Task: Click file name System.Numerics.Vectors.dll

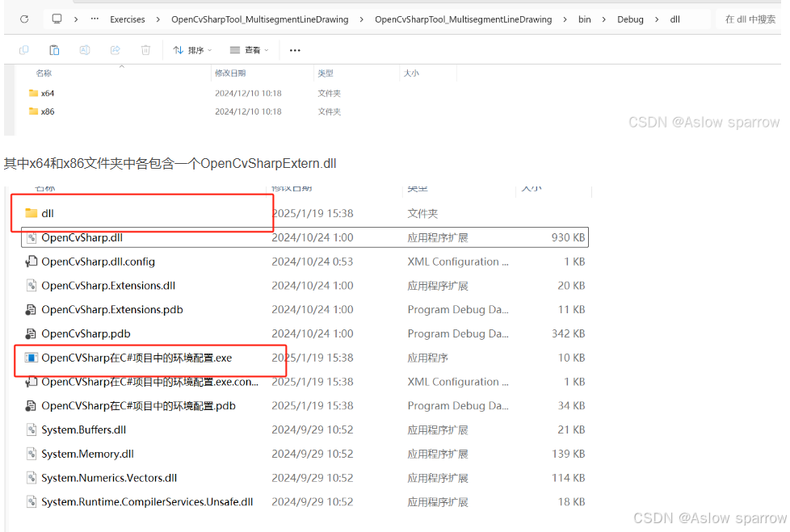Action: (109, 478)
